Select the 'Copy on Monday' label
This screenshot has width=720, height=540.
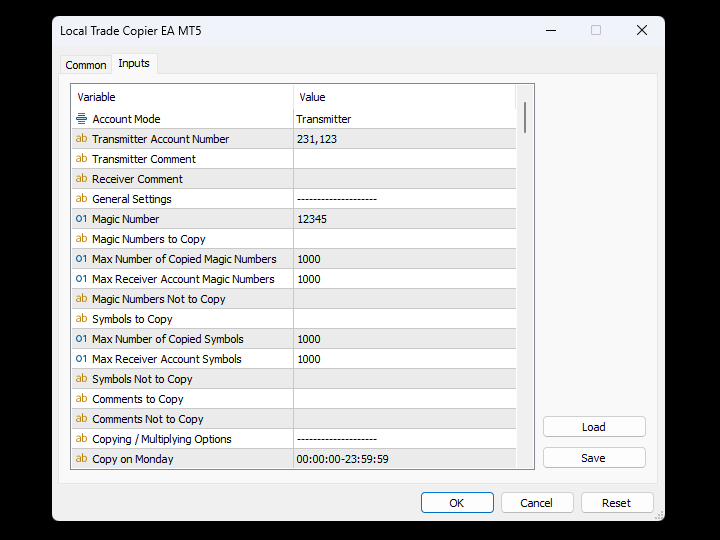coord(133,459)
